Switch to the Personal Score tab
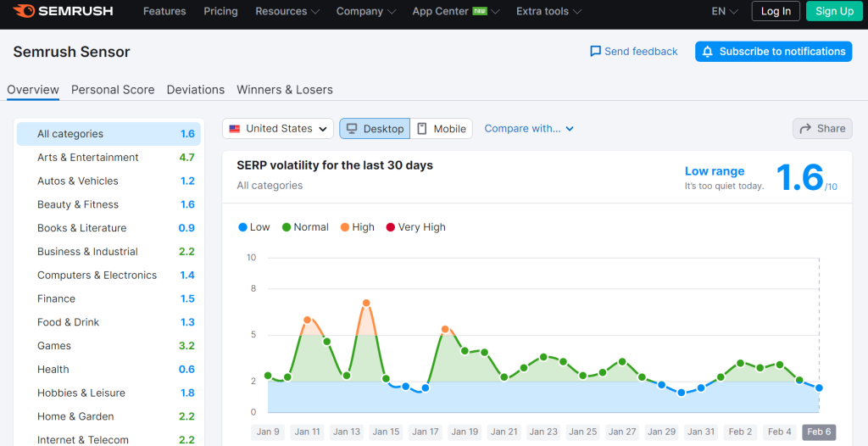Screen dimensions: 868x446 coord(113,90)
